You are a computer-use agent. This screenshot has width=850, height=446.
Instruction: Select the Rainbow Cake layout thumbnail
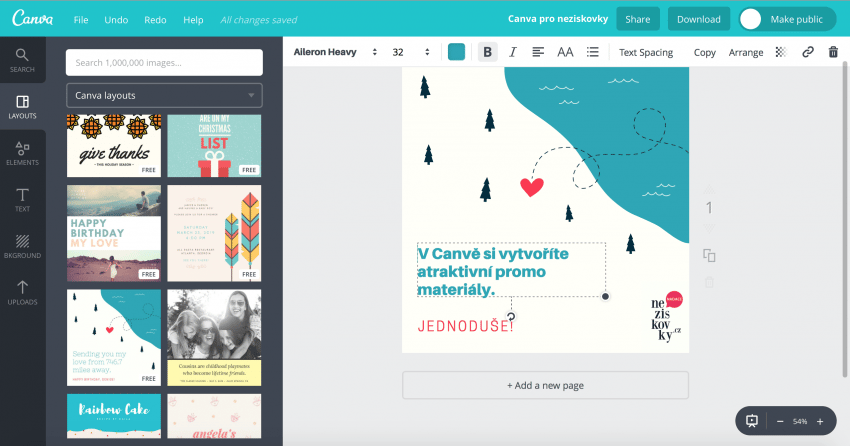point(114,416)
